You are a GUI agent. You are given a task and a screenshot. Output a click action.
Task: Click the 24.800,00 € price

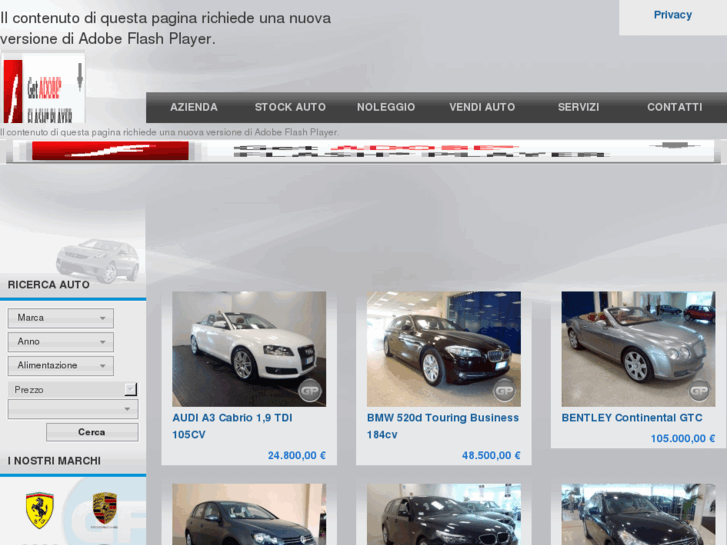point(297,455)
